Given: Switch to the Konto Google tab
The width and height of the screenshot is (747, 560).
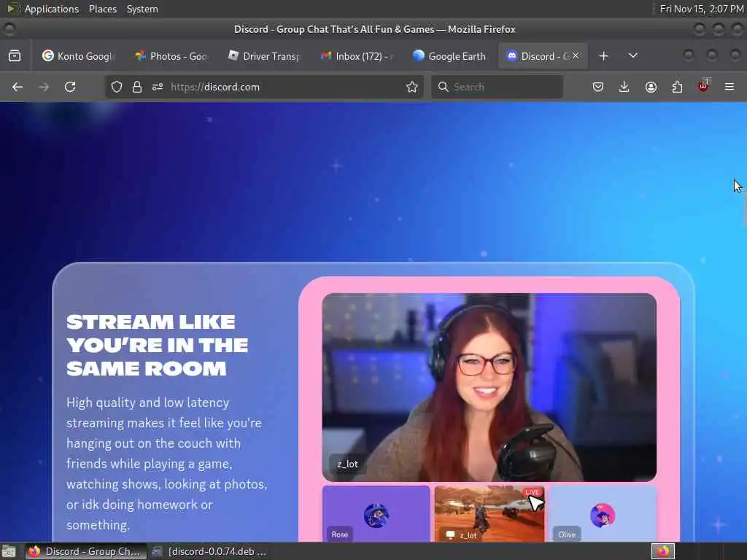Looking at the screenshot, I should pyautogui.click(x=77, y=55).
